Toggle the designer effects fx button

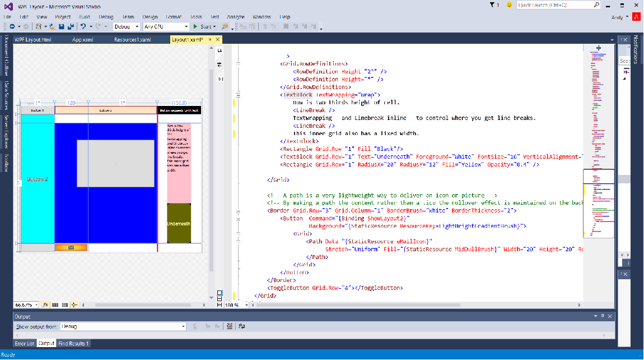tap(46, 305)
